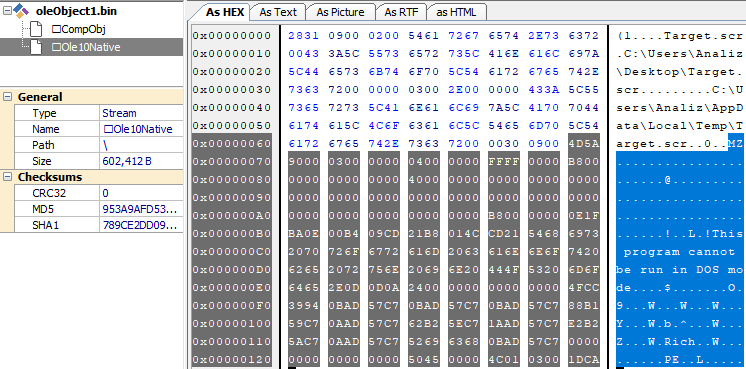Select the oleObject1.bin root entry
Image resolution: width=746 pixels, height=369 pixels.
(x=76, y=11)
